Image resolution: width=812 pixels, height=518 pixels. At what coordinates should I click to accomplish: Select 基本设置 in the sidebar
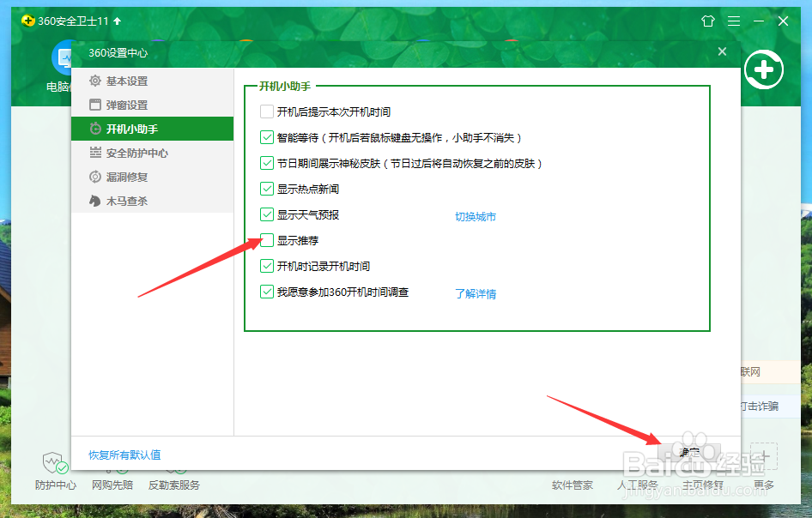click(x=152, y=81)
